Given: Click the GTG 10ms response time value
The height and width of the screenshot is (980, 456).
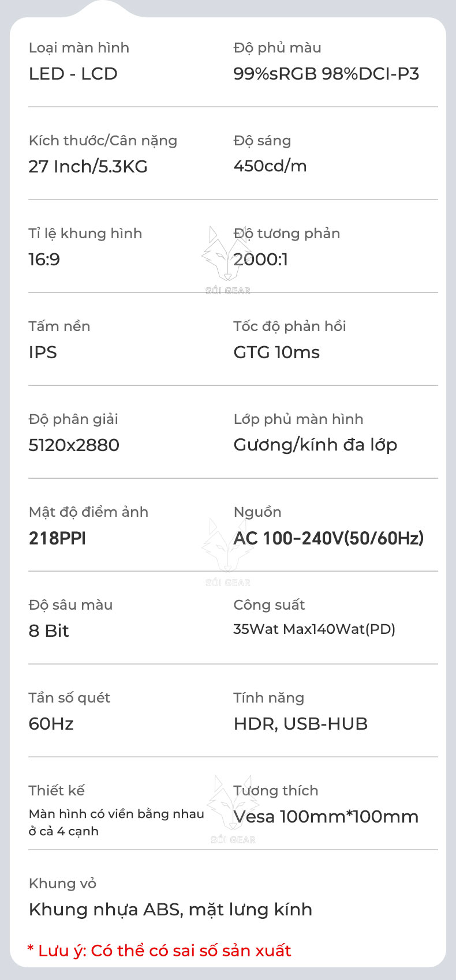Looking at the screenshot, I should click(276, 352).
